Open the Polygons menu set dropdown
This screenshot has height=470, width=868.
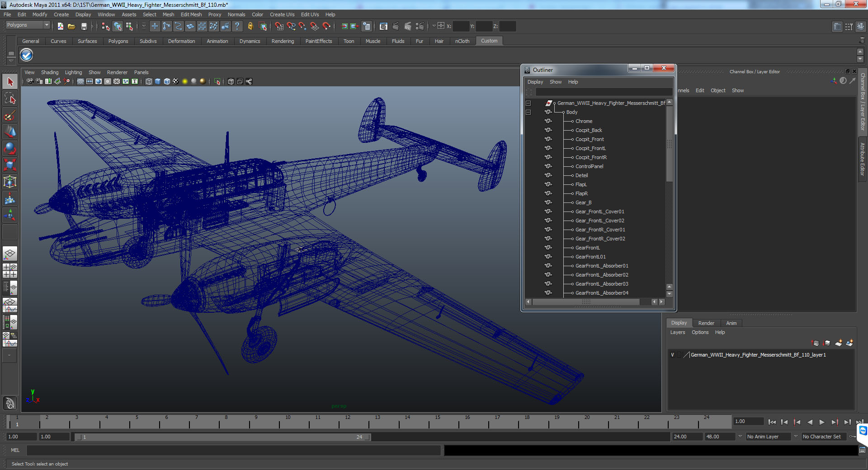tap(27, 25)
